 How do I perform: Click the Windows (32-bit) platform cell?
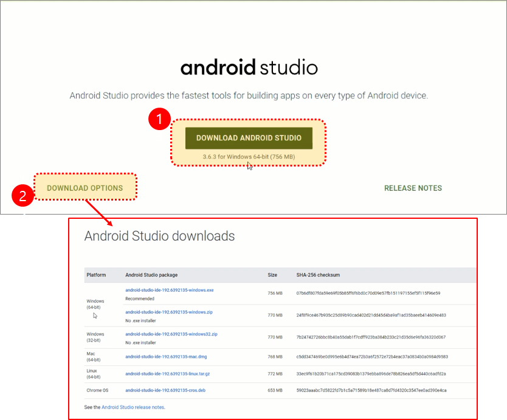[95, 337]
